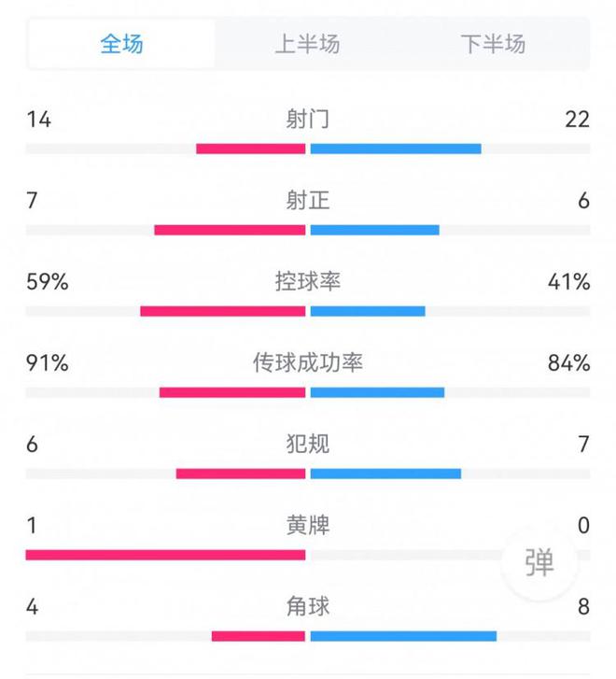Screen dimensions: 616x679
Task: Click the 91% pass accuracy value
Action: coord(47,363)
